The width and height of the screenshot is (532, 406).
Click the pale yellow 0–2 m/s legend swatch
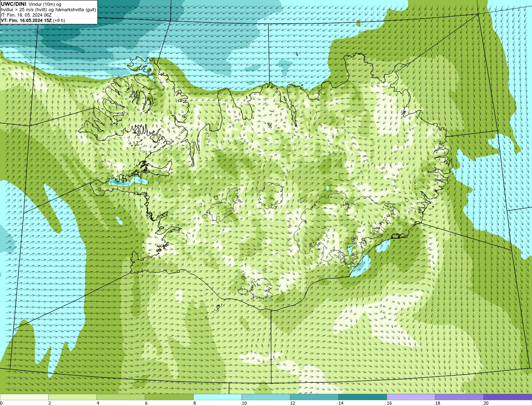coord(24,397)
